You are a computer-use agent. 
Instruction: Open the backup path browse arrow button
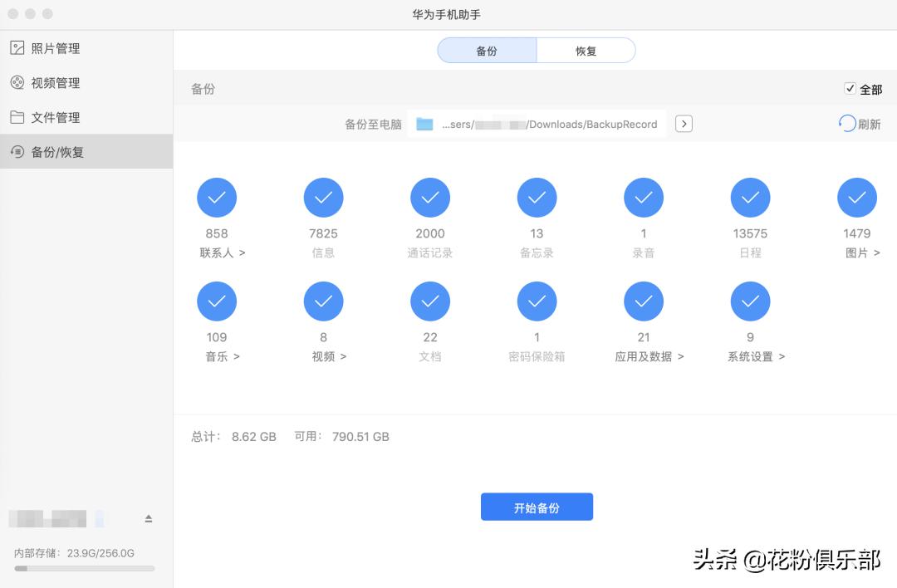click(x=683, y=123)
